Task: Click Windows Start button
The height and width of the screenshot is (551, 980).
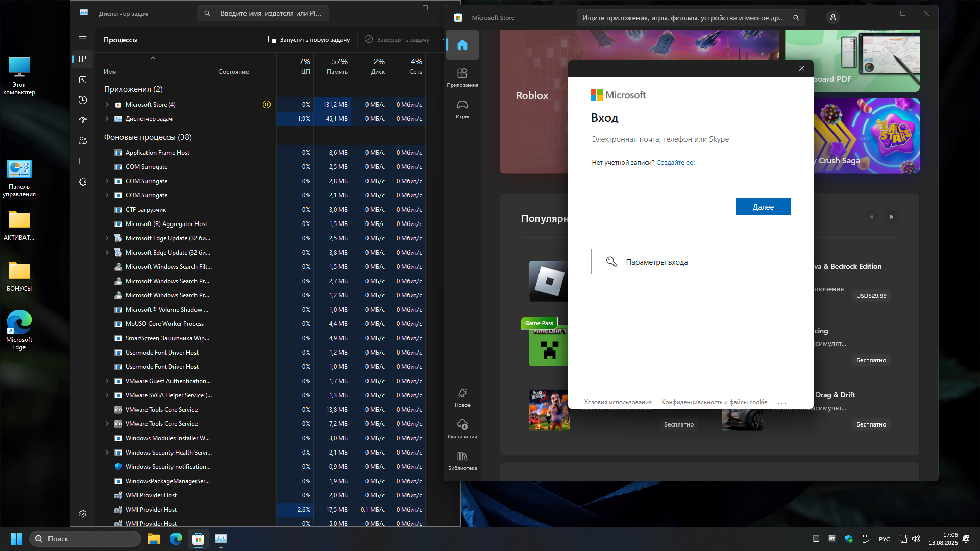Action: click(16, 539)
